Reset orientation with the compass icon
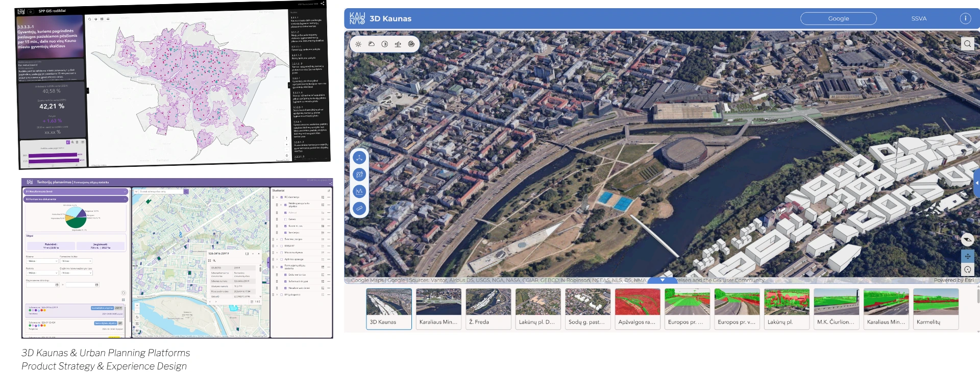980x372 pixels. [967, 239]
